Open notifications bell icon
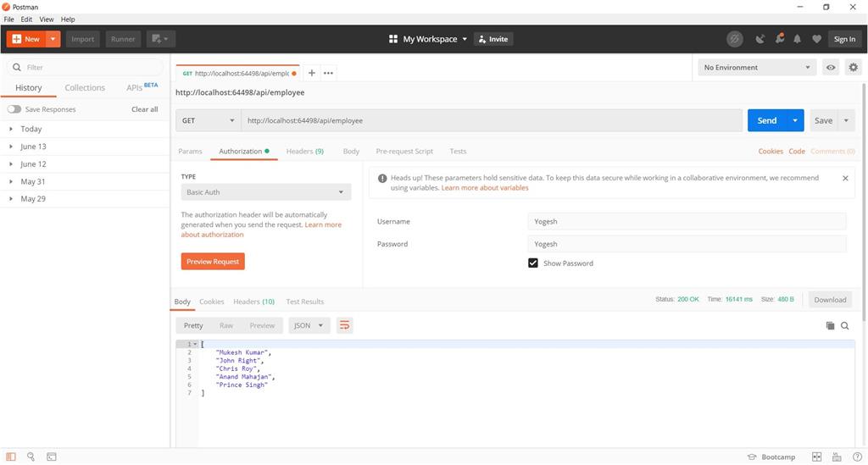This screenshot has width=868, height=465. tap(797, 39)
